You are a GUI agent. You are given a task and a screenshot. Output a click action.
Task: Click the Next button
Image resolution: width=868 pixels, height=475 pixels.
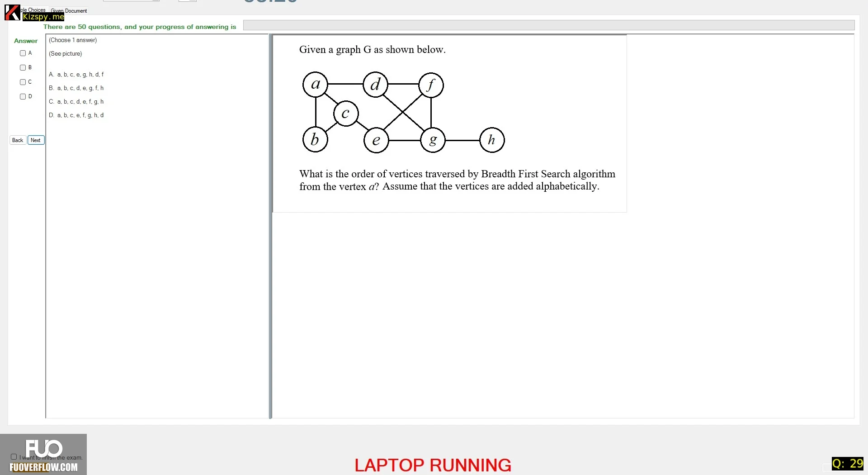(x=36, y=140)
